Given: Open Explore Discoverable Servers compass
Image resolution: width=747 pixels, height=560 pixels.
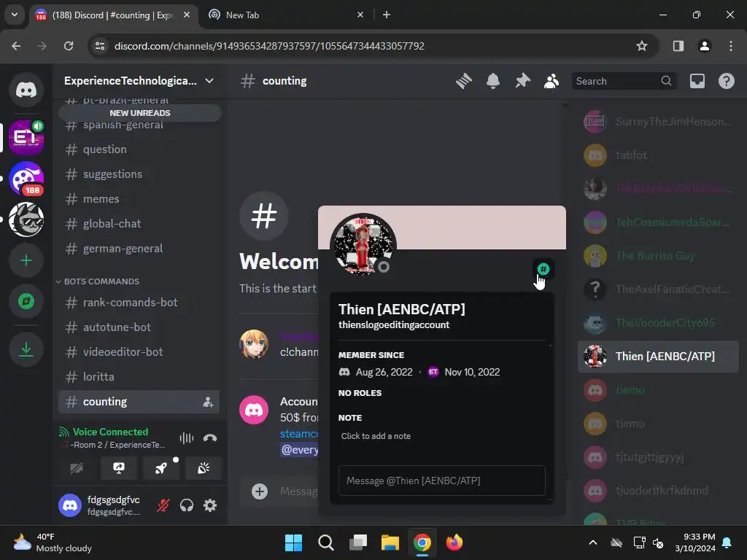Looking at the screenshot, I should tap(26, 301).
